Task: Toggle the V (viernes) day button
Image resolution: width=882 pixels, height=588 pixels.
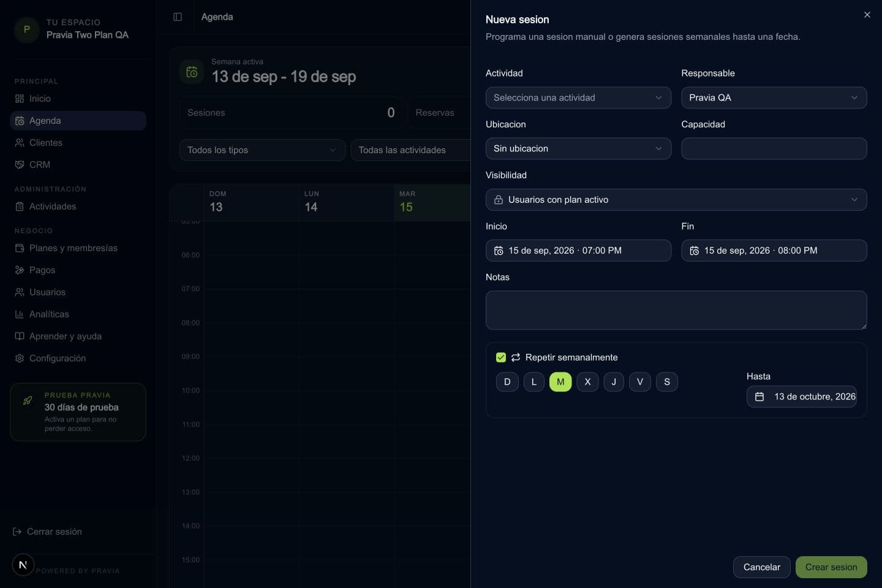Action: click(640, 382)
